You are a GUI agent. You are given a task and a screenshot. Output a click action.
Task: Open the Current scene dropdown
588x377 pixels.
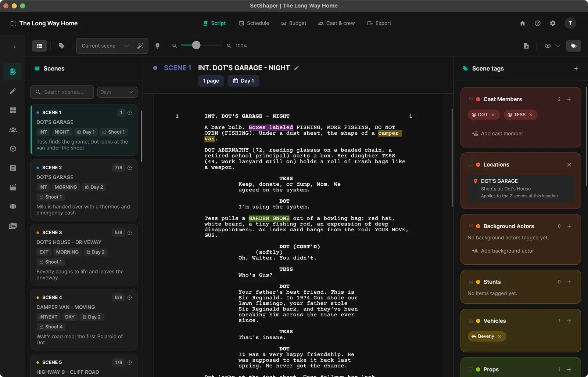[105, 46]
